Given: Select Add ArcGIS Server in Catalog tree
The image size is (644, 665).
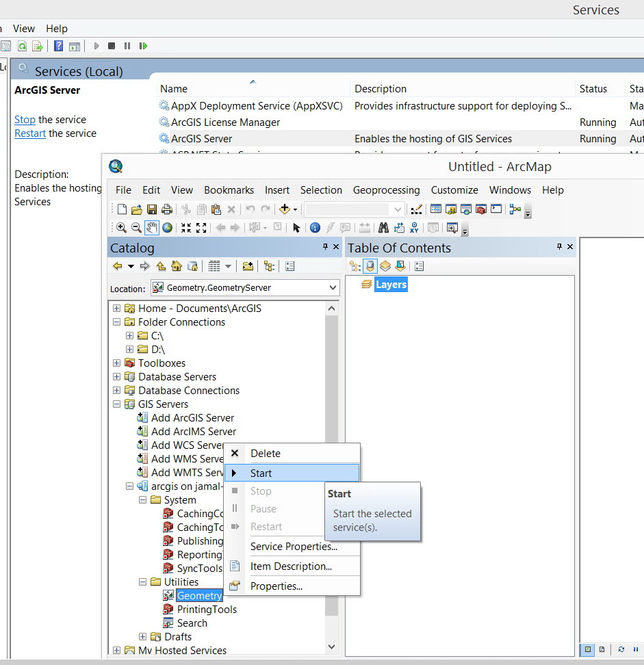Looking at the screenshot, I should click(192, 418).
